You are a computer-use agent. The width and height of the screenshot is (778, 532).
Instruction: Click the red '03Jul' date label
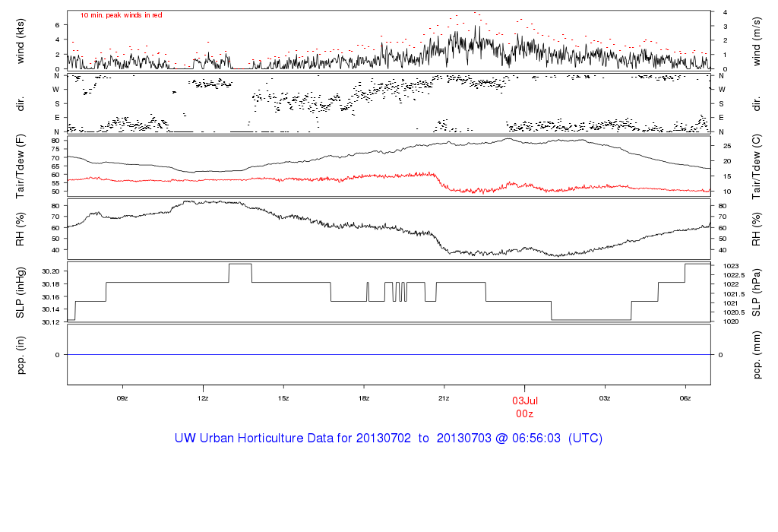pos(525,401)
